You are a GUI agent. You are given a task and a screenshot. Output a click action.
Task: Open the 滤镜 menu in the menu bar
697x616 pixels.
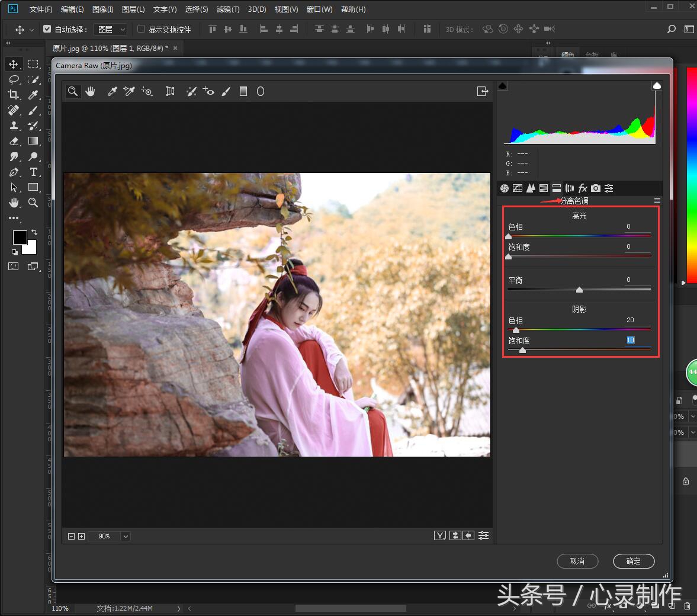pos(227,9)
